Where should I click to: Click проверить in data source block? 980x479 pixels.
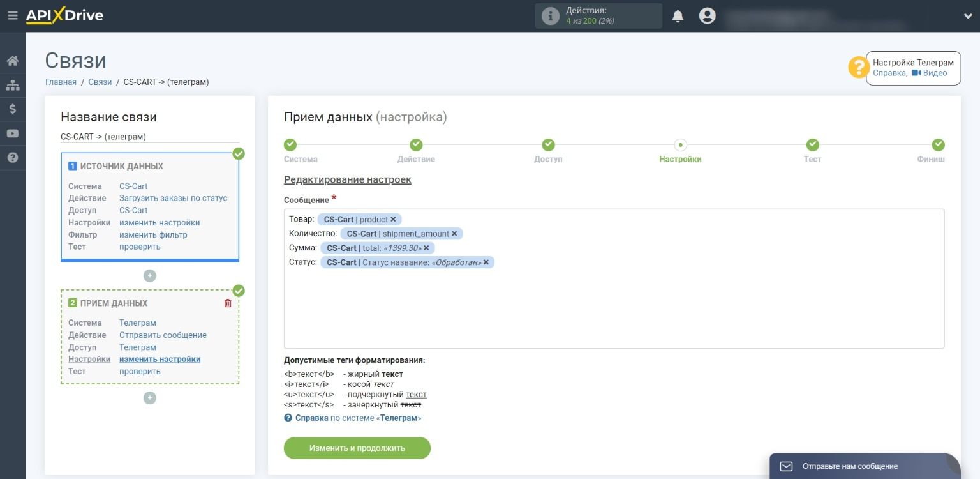(140, 247)
